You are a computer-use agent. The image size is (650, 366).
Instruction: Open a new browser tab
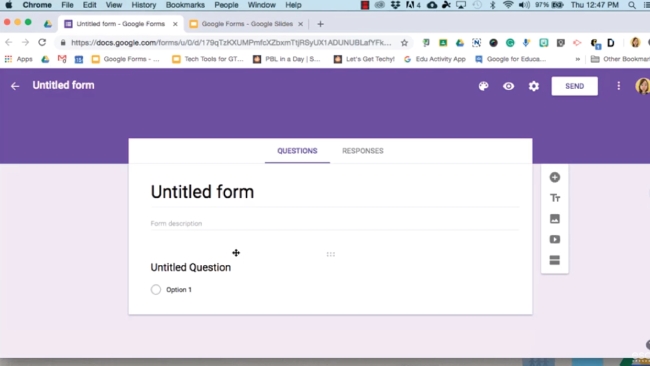(x=320, y=24)
